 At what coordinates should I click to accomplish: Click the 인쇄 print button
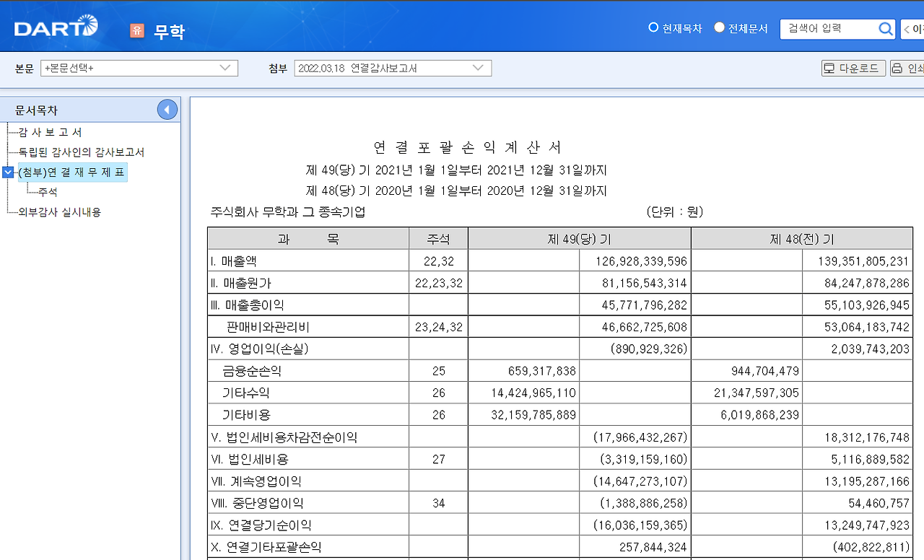pyautogui.click(x=908, y=68)
